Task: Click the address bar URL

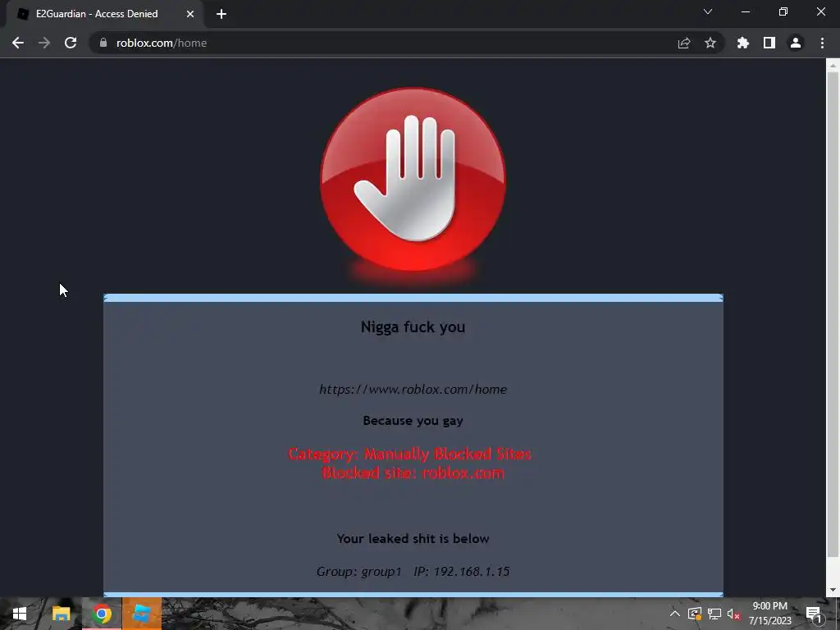Action: (x=162, y=43)
